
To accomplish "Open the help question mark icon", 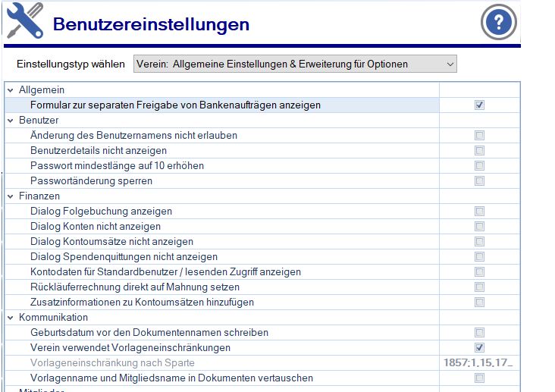I will pyautogui.click(x=499, y=22).
